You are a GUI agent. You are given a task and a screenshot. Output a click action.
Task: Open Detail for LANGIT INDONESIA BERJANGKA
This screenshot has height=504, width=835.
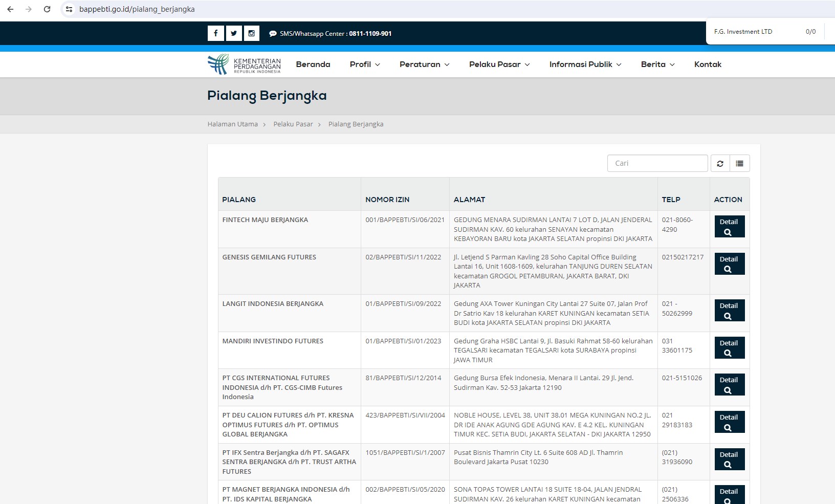tap(729, 311)
